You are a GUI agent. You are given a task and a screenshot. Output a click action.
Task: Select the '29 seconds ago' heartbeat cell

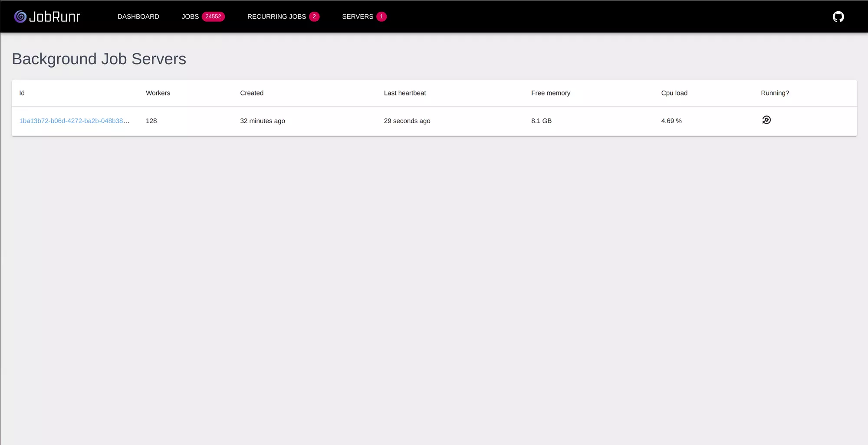[x=407, y=121]
